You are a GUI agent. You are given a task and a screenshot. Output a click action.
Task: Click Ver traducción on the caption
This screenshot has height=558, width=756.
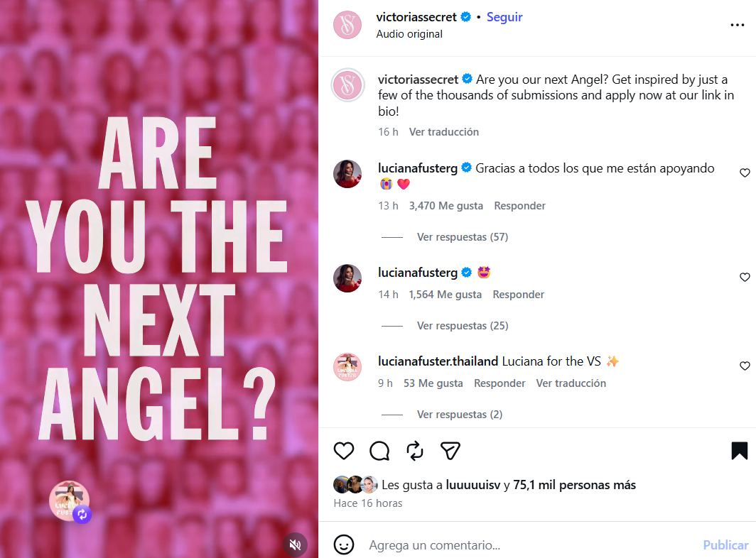click(444, 131)
